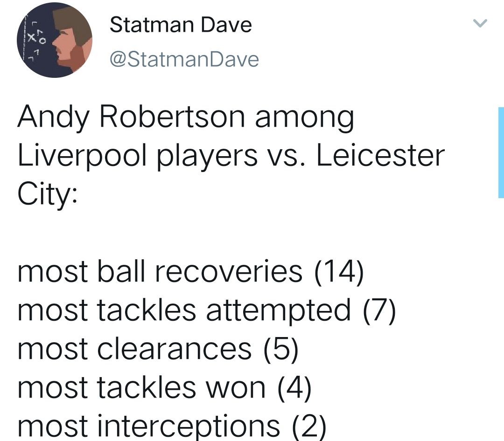Click the @StatmanDave handle
504x441 pixels.
click(184, 59)
